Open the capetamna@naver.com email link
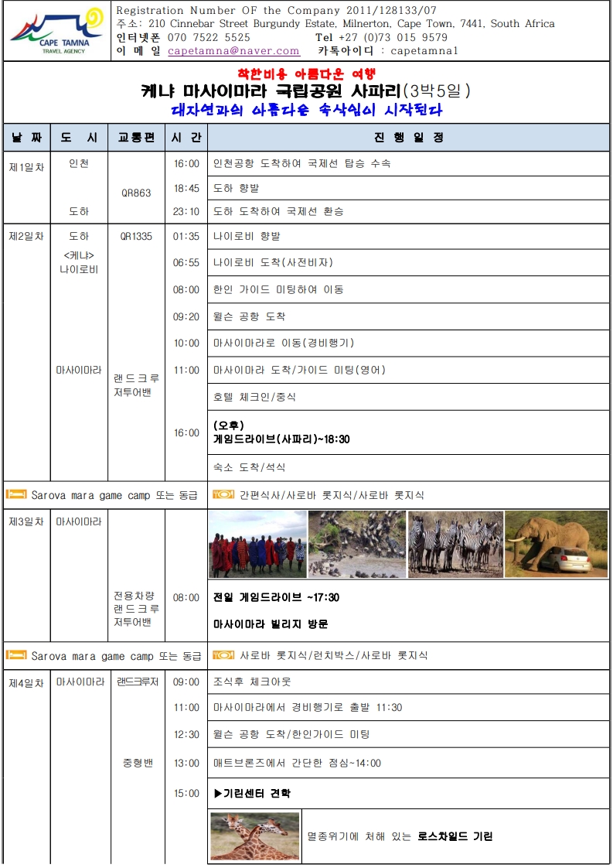Viewport: 613px width, 868px height. click(x=233, y=51)
